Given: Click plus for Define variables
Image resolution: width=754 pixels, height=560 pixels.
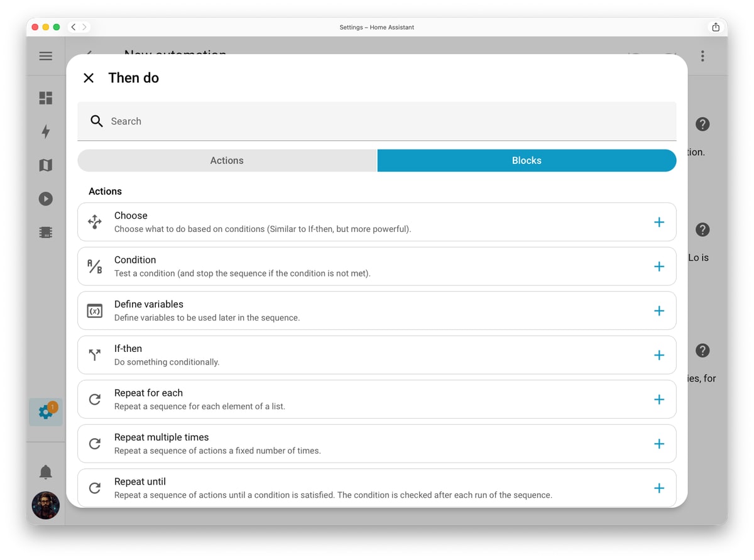Looking at the screenshot, I should (659, 311).
